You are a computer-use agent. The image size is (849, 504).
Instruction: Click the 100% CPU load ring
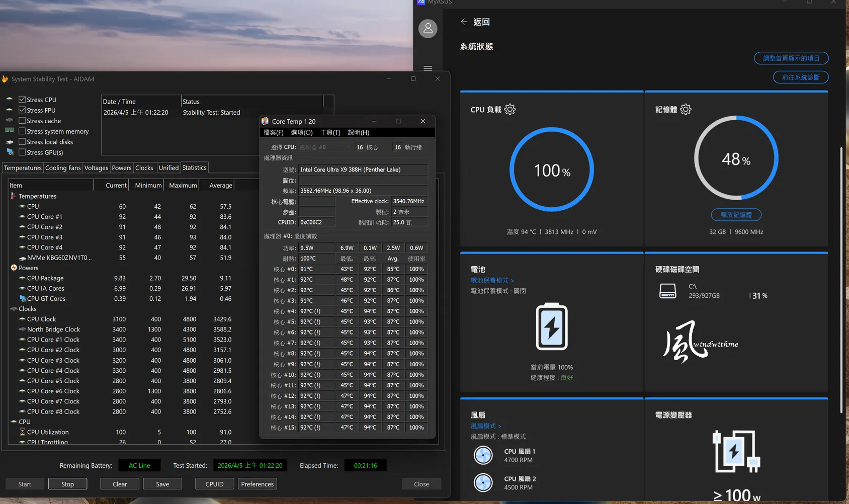tap(552, 170)
